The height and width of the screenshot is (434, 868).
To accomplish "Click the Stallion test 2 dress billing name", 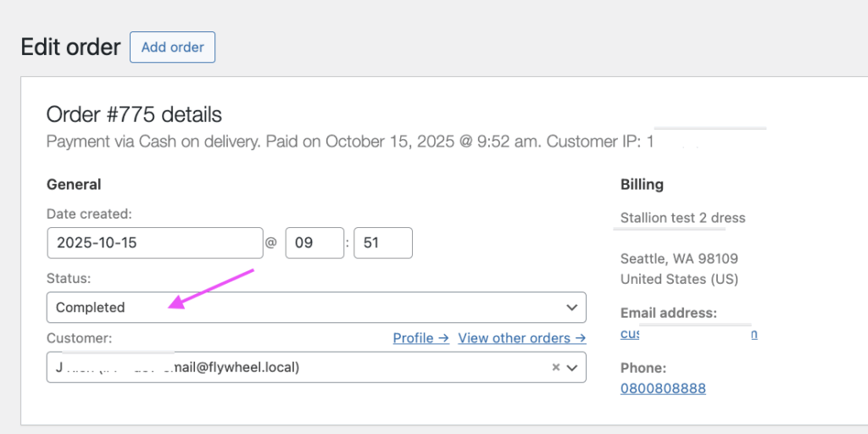I will (682, 218).
